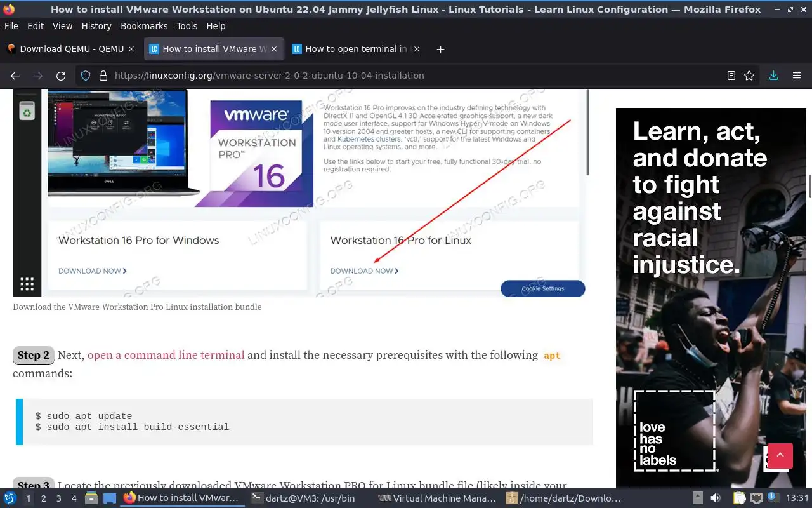Screen dimensions: 812x508
Task: Click the red scroll-to-top arrow button
Action: 780,456
